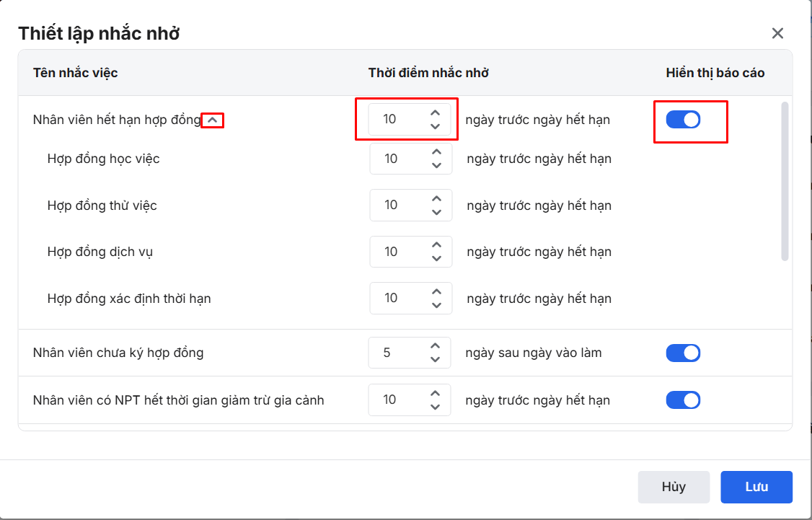This screenshot has height=520, width=812.
Task: Increase days for Hợp đồng xác định thời hạn
Action: pyautogui.click(x=436, y=292)
